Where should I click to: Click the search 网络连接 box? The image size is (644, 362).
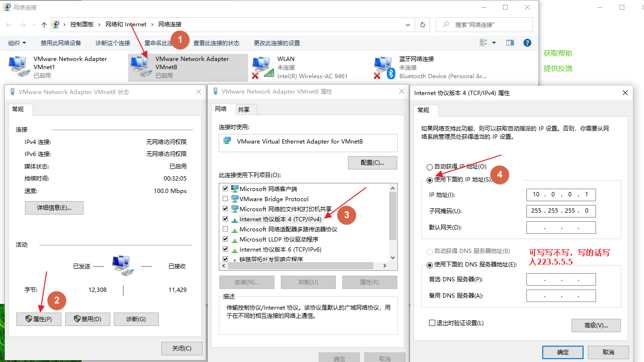[x=484, y=24]
